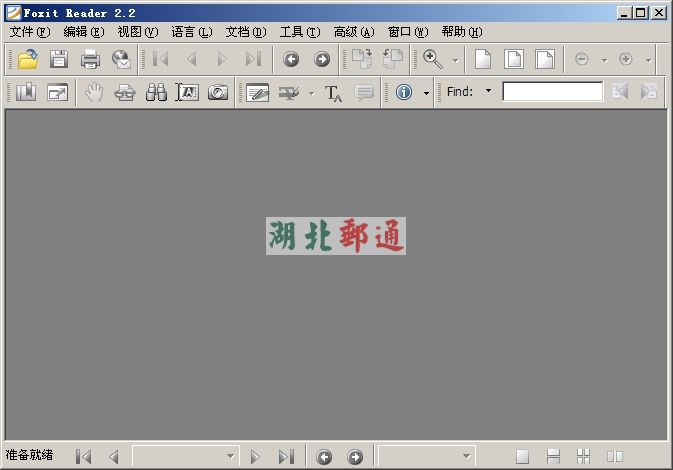Click Find next result icon
Image resolution: width=673 pixels, height=470 pixels.
pyautogui.click(x=649, y=91)
